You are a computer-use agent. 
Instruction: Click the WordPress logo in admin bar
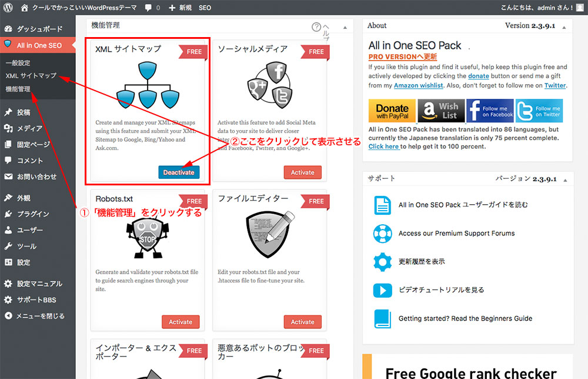[x=8, y=8]
